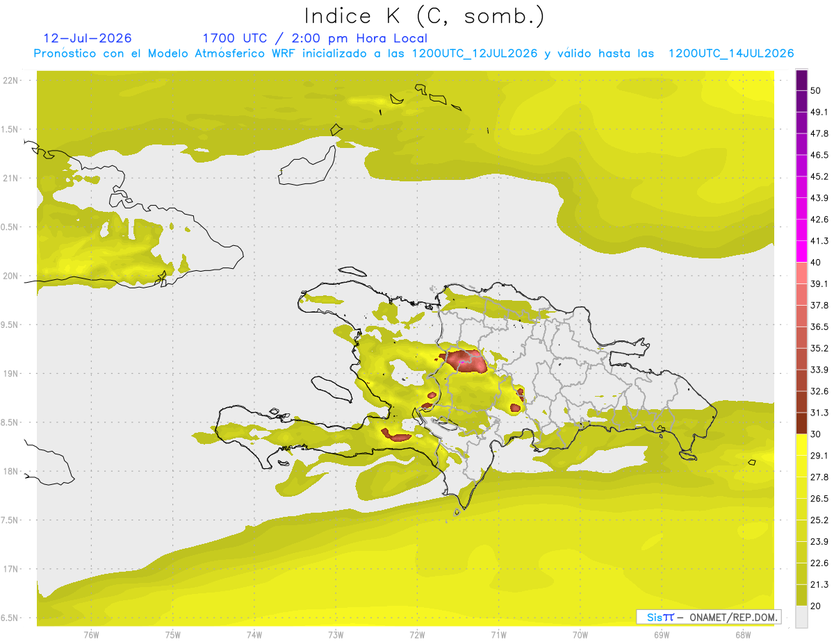The height and width of the screenshot is (644, 834).
Task: Click the 22N latitude axis label
Action: [11, 80]
